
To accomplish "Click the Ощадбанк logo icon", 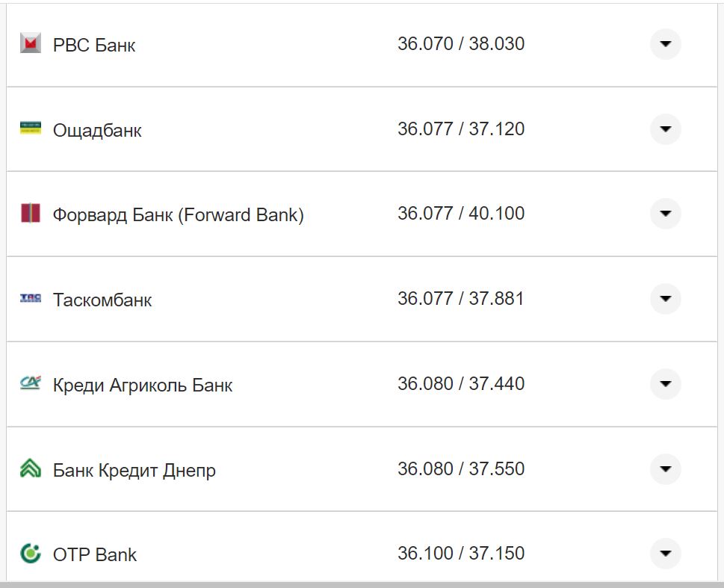I will tap(30, 129).
